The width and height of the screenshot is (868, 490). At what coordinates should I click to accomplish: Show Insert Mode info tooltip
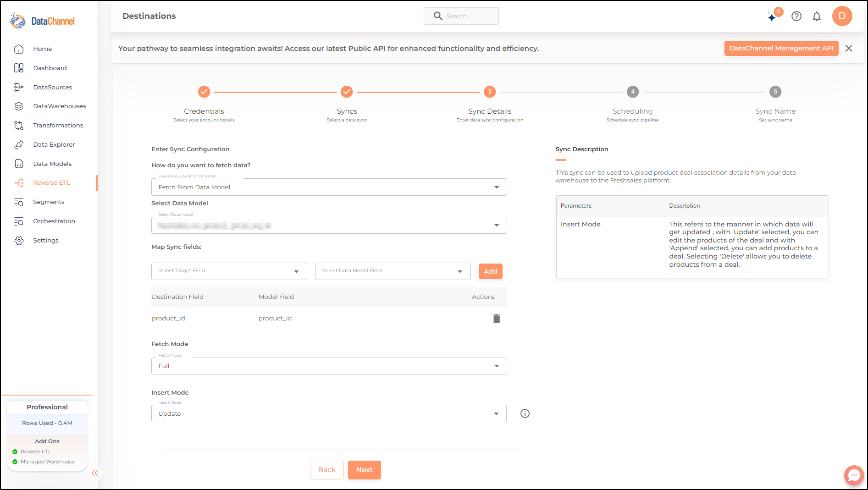coord(525,413)
